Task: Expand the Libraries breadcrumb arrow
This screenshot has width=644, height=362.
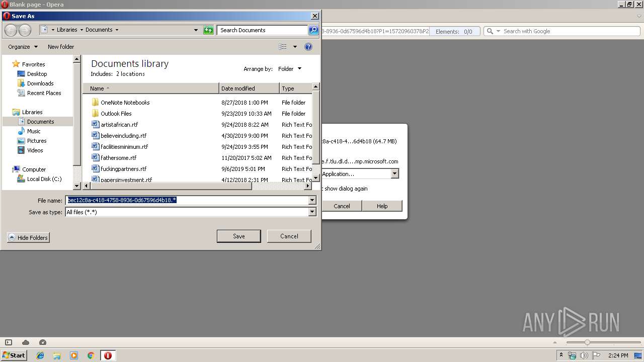Action: click(x=82, y=30)
